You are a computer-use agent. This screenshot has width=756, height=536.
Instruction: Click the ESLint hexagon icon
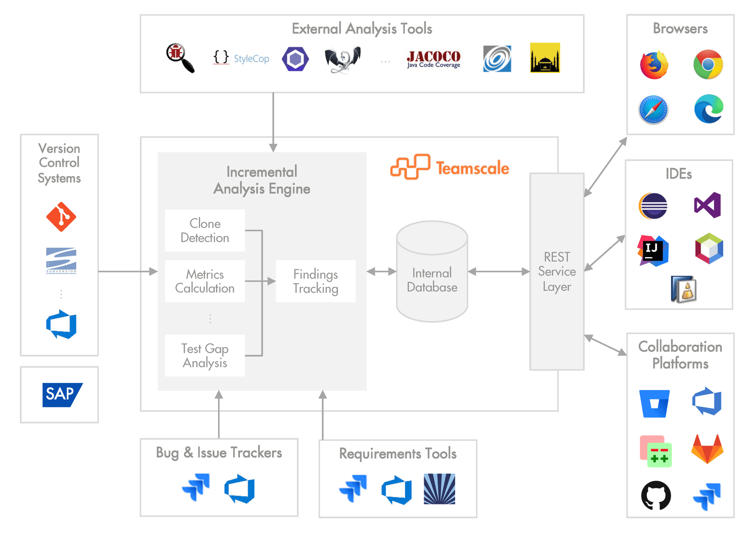coord(296,59)
